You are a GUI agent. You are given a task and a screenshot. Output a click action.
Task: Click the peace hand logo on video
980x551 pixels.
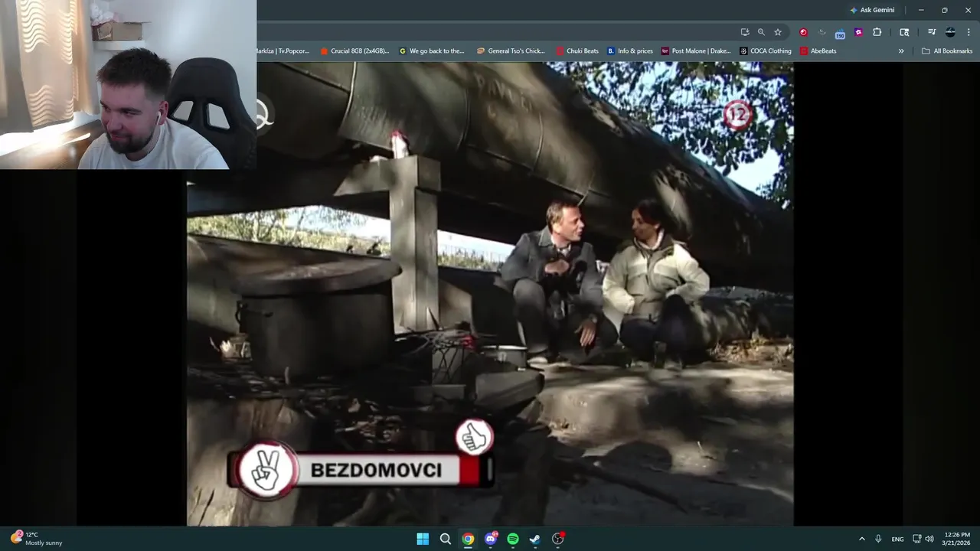(x=266, y=468)
